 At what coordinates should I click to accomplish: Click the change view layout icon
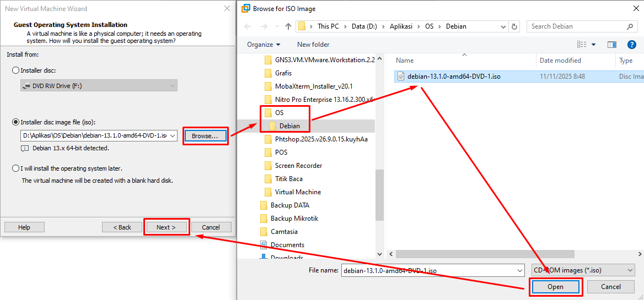[x=582, y=45]
